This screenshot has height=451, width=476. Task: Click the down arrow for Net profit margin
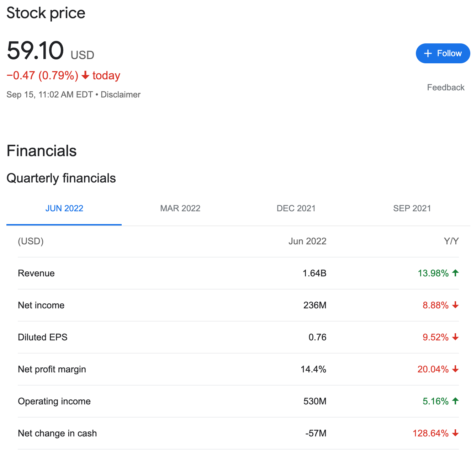pyautogui.click(x=455, y=369)
